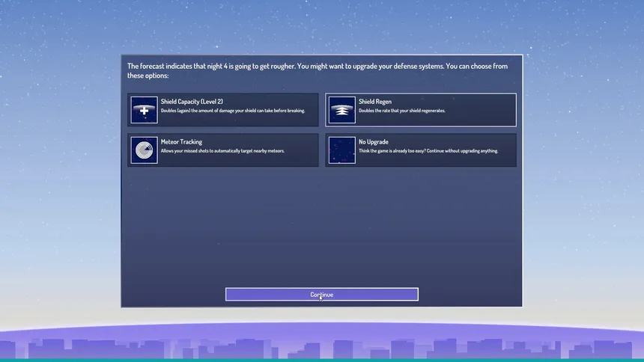Click 'Doubles the rate that your shield regenerates' text
The image size is (644, 362).
coord(401,111)
